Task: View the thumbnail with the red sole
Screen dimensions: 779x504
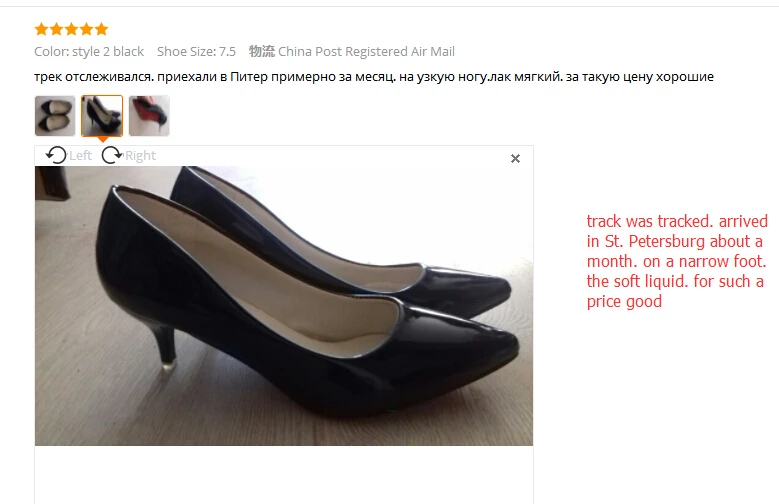Action: point(149,116)
